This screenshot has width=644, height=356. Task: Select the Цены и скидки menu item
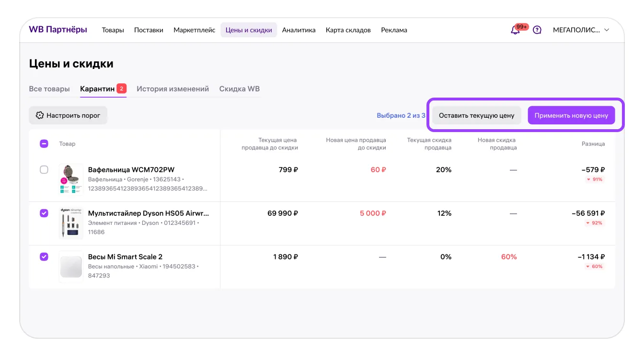(x=249, y=30)
